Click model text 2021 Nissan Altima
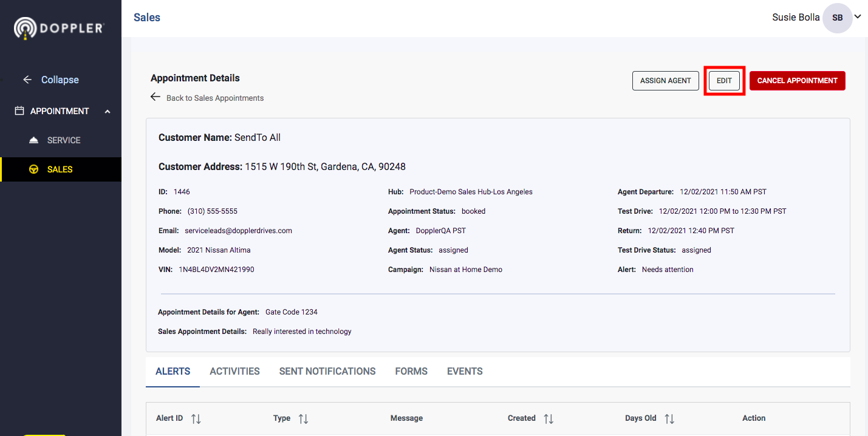The image size is (868, 436). [x=219, y=250]
